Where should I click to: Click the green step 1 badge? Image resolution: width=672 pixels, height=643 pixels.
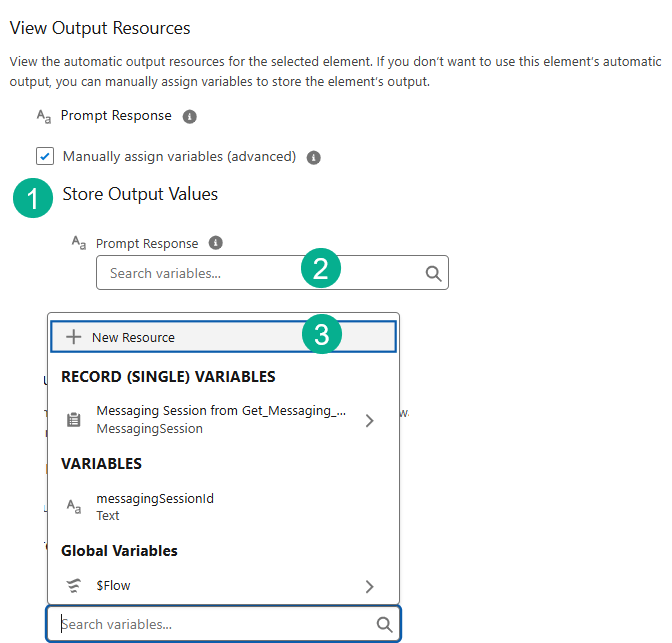[x=33, y=198]
